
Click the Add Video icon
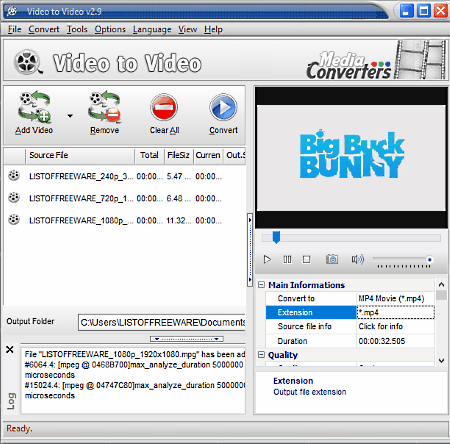click(x=34, y=106)
